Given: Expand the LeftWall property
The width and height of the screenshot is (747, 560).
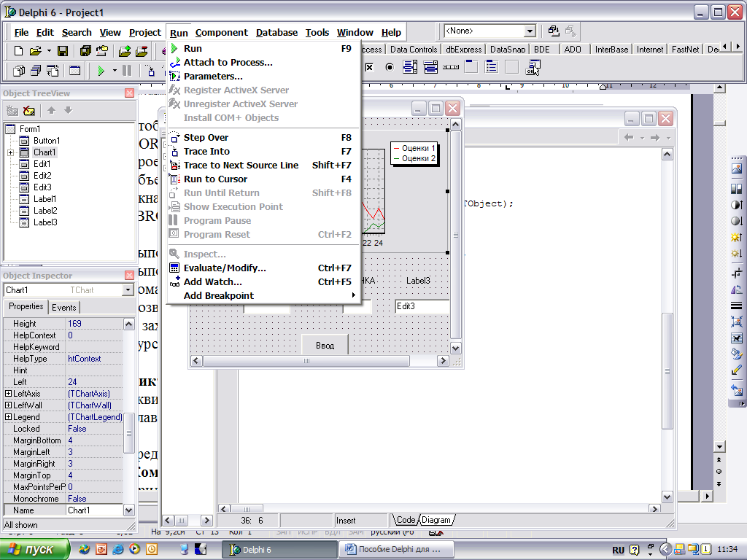Looking at the screenshot, I should (8, 405).
